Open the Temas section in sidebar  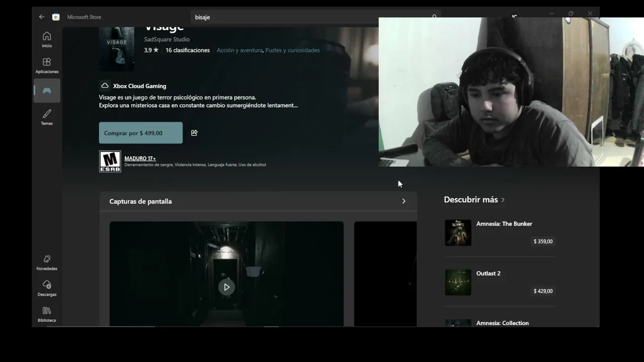pyautogui.click(x=47, y=117)
